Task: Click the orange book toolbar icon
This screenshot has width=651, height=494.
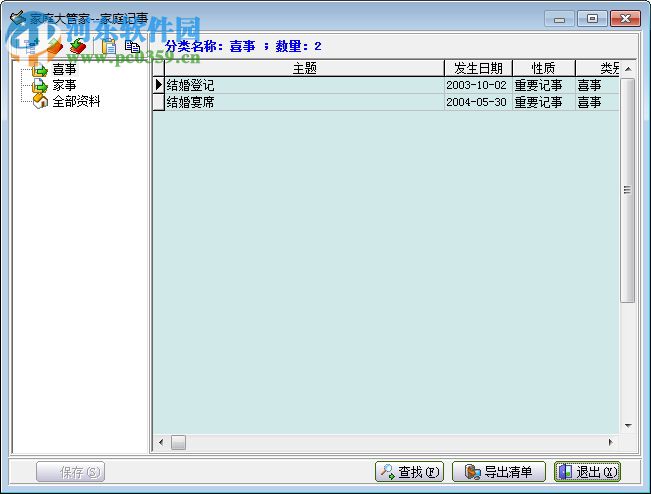Action: click(x=54, y=46)
